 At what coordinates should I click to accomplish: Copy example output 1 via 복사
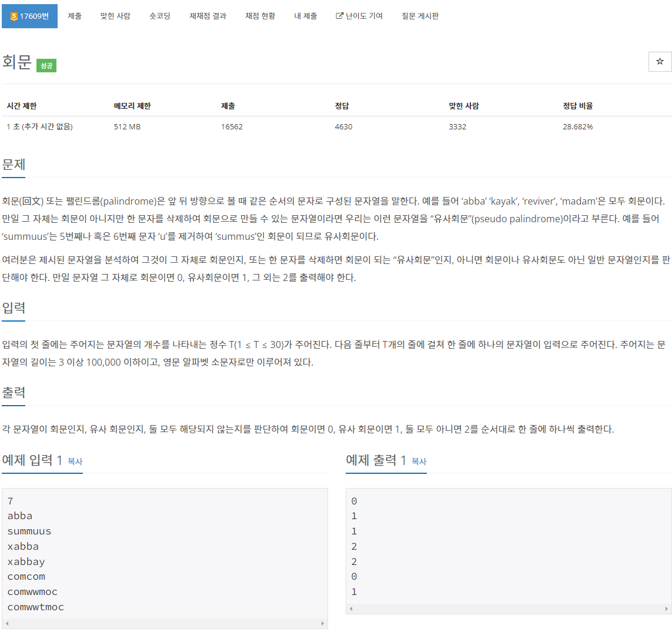coord(419,462)
